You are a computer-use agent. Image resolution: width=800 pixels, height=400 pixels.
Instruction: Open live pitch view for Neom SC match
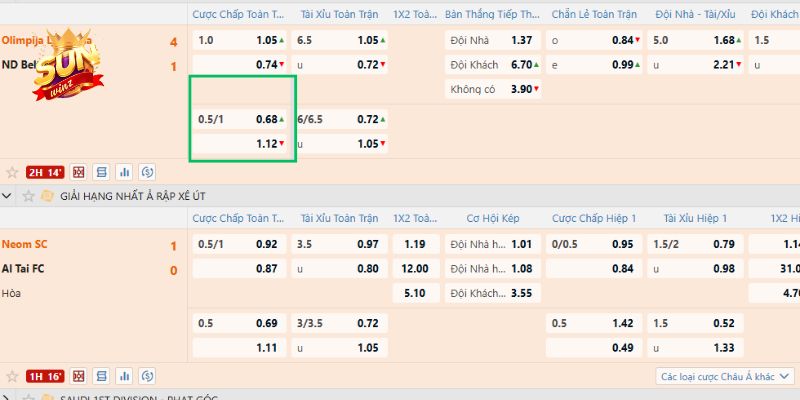click(x=79, y=376)
